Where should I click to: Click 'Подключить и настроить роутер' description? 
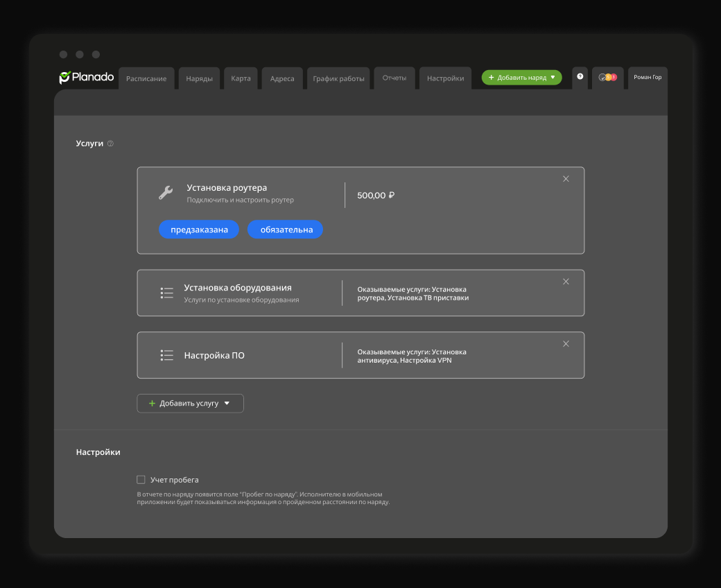240,200
